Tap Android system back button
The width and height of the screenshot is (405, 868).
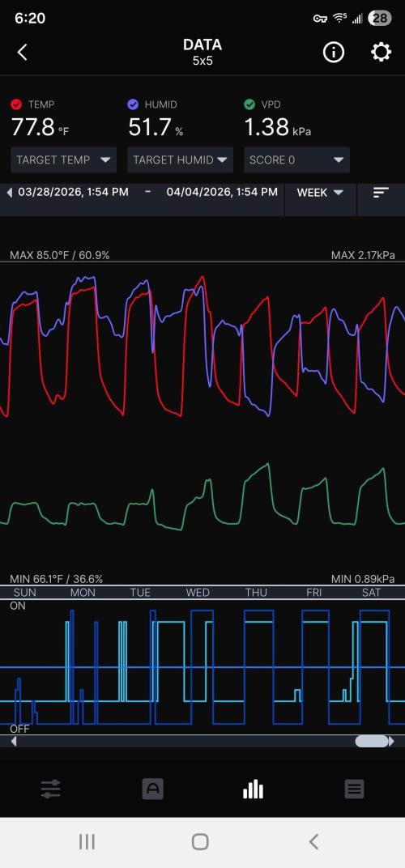click(x=313, y=842)
